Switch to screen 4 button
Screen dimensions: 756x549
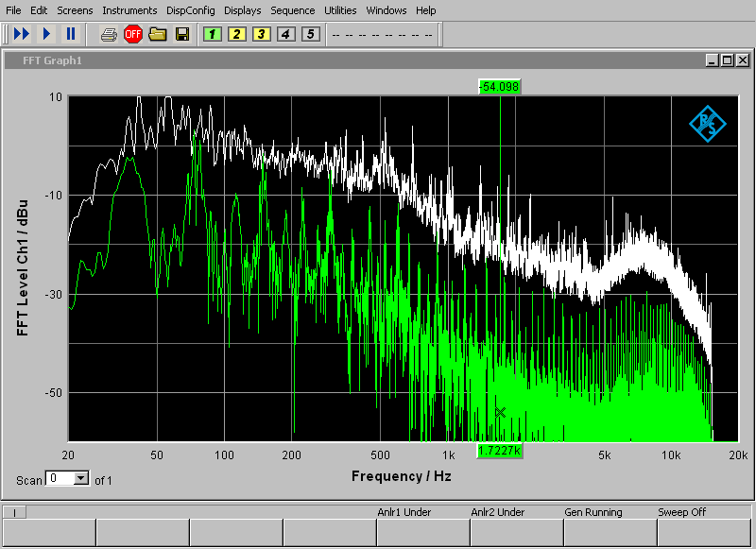(x=286, y=34)
